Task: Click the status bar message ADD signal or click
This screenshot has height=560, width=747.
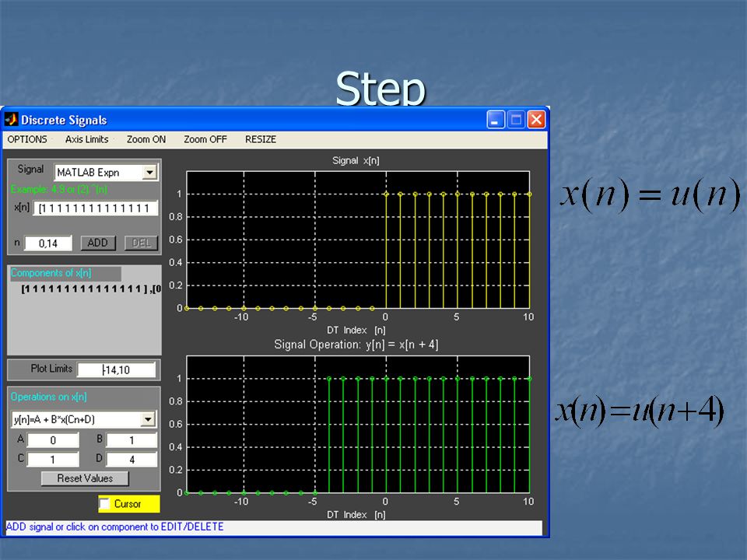Action: coord(114,527)
